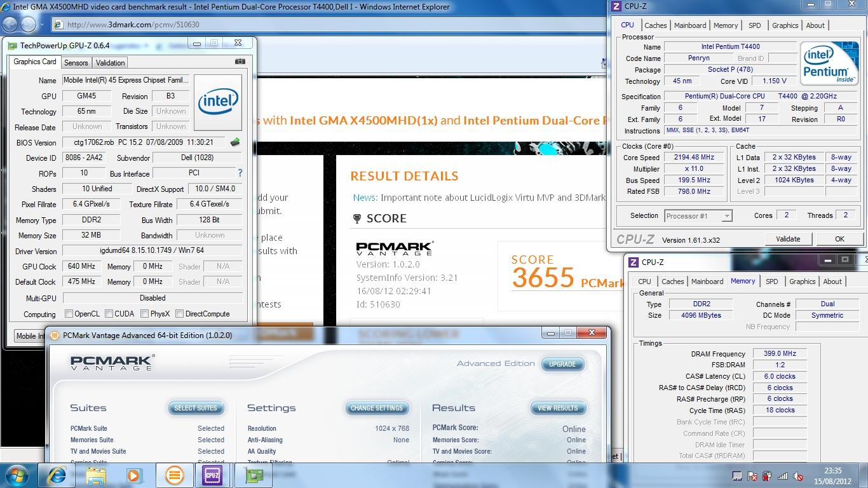Click the upper CPU-Z title bar Z icon
Image resolution: width=868 pixels, height=488 pixels.
[x=616, y=6]
